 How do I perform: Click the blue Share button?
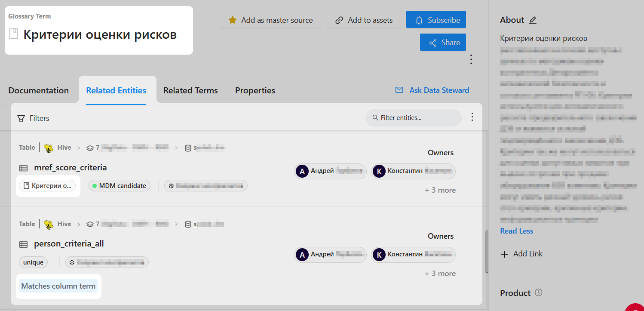tap(443, 43)
